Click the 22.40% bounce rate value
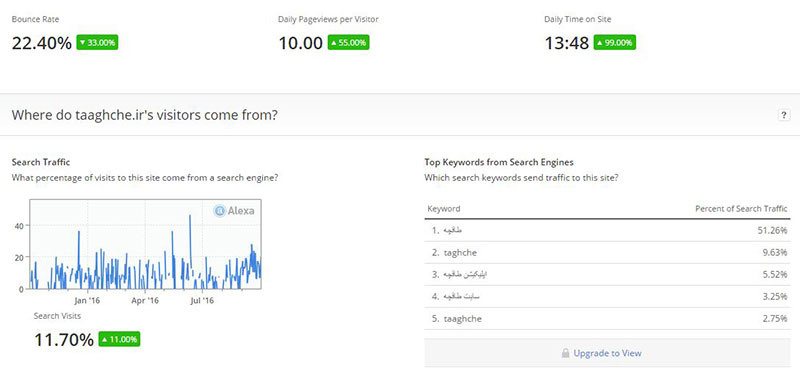This screenshot has height=379, width=800. pyautogui.click(x=42, y=43)
